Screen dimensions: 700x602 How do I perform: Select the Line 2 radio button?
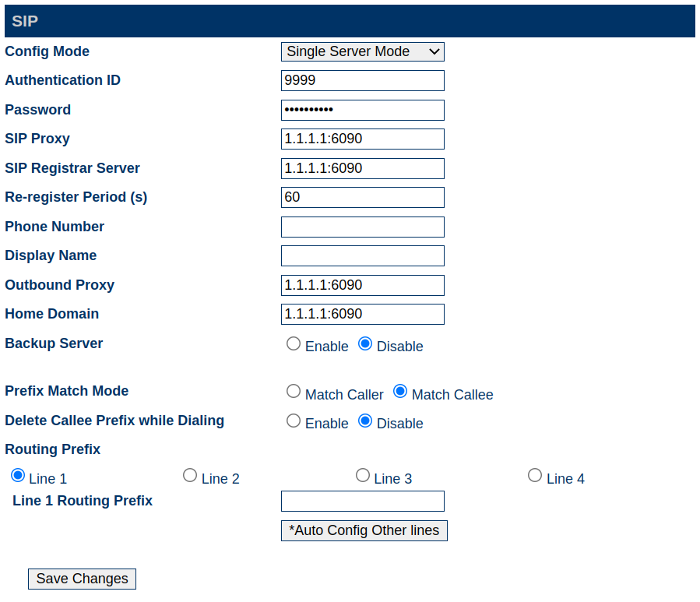click(x=190, y=476)
